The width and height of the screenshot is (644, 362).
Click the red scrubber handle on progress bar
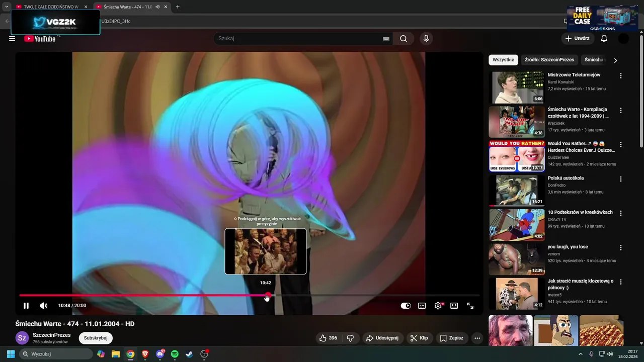(x=268, y=296)
